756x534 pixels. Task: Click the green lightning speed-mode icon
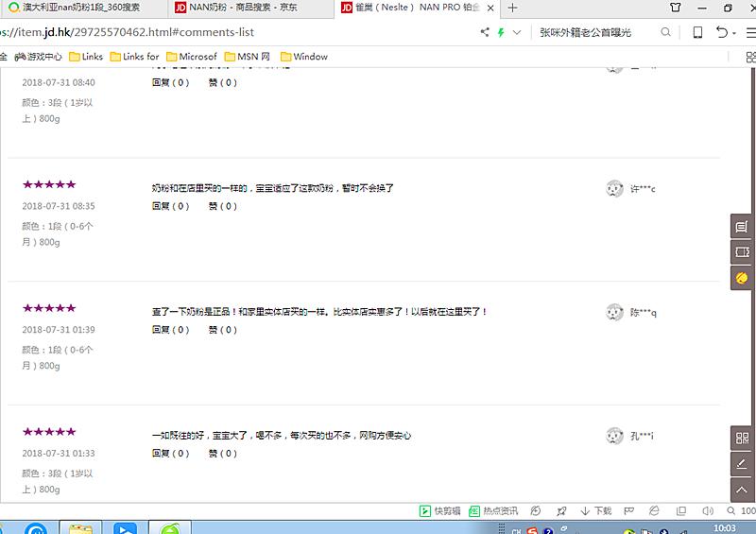coord(501,32)
